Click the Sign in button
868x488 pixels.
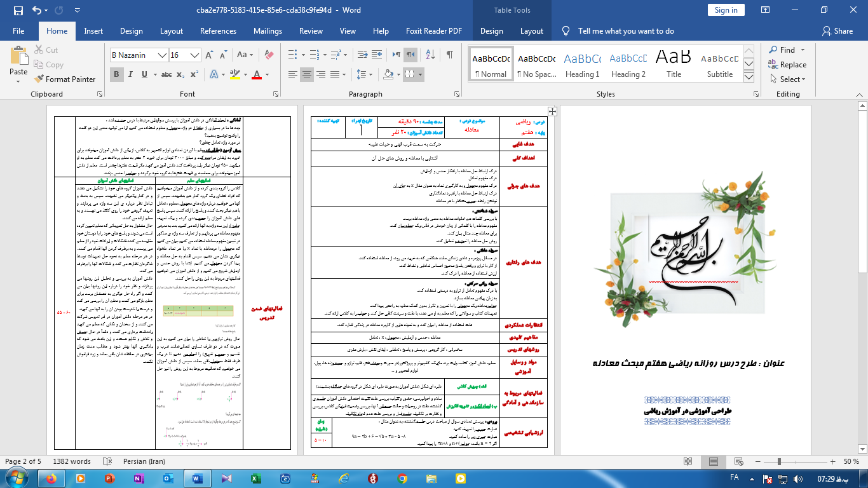[x=726, y=10]
